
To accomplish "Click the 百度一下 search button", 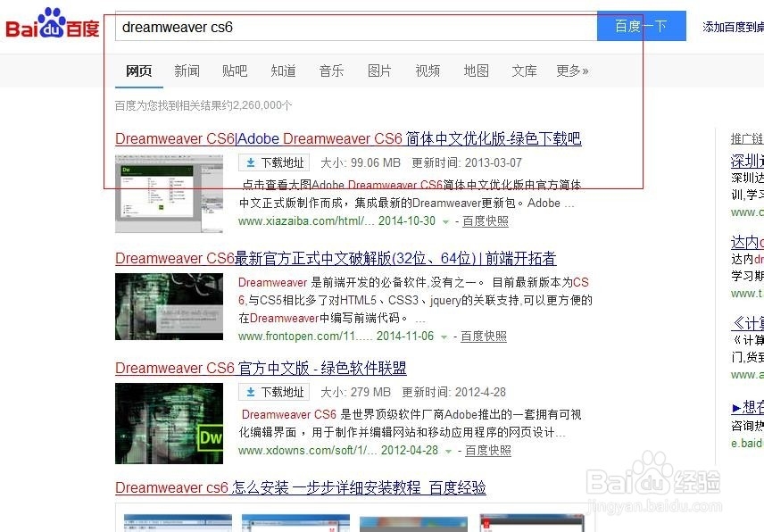I will 641,26.
